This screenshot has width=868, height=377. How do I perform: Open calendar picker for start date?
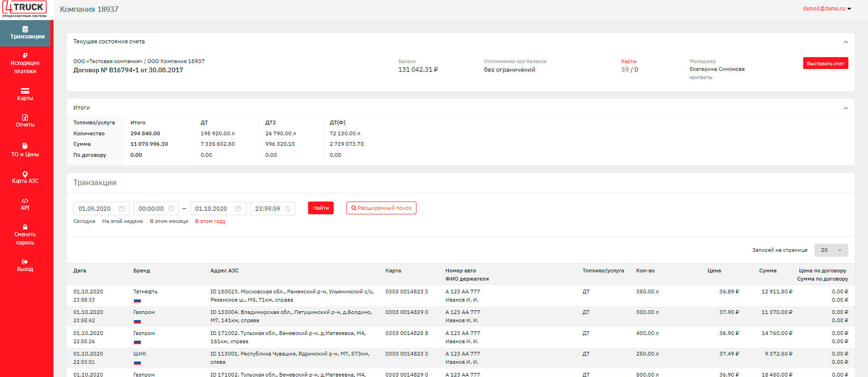[122, 209]
